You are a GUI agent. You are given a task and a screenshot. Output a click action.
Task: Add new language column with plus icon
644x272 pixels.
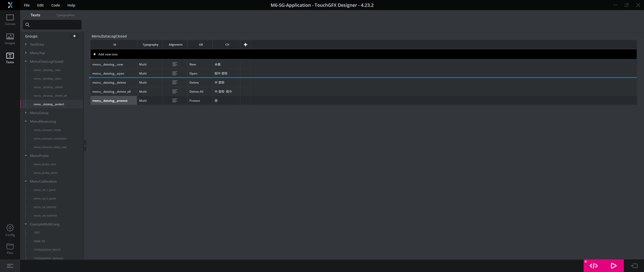(x=246, y=45)
